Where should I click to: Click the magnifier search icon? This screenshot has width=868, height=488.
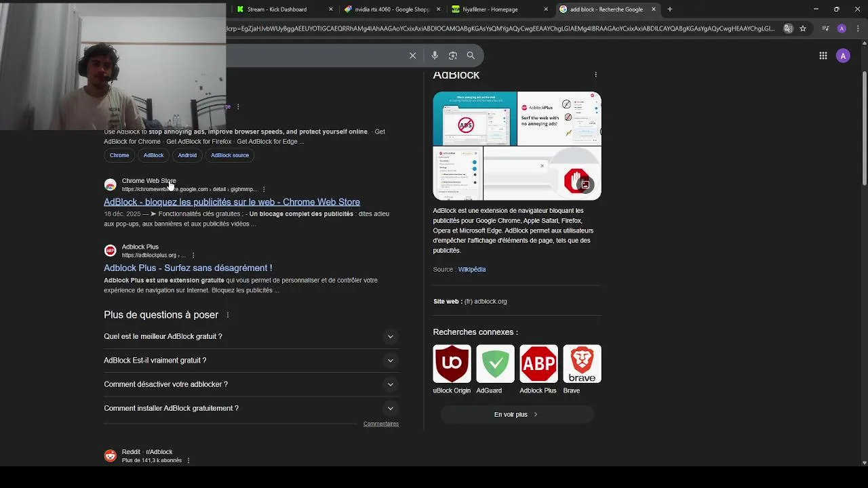471,56
